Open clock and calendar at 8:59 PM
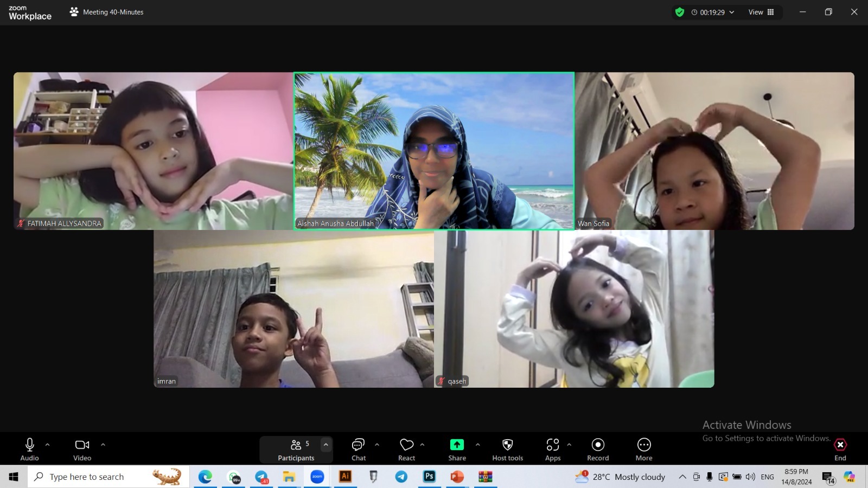Screen dimensions: 868x488 (x=796, y=477)
